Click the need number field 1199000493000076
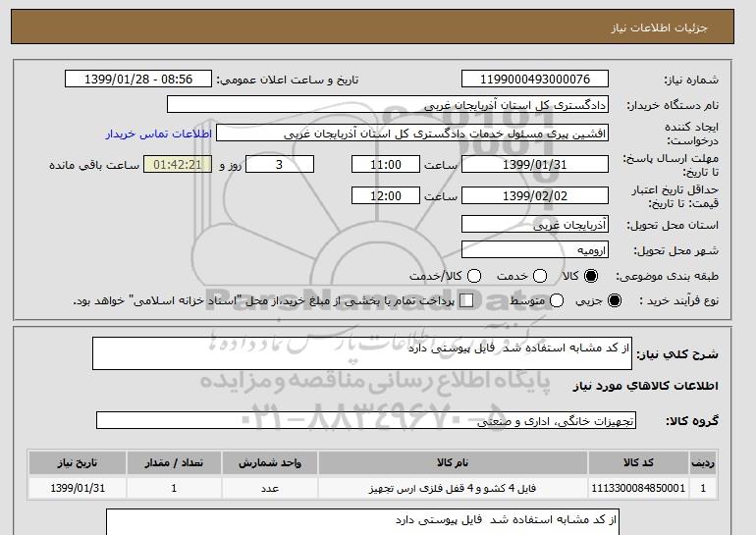The image size is (756, 535). [x=535, y=80]
